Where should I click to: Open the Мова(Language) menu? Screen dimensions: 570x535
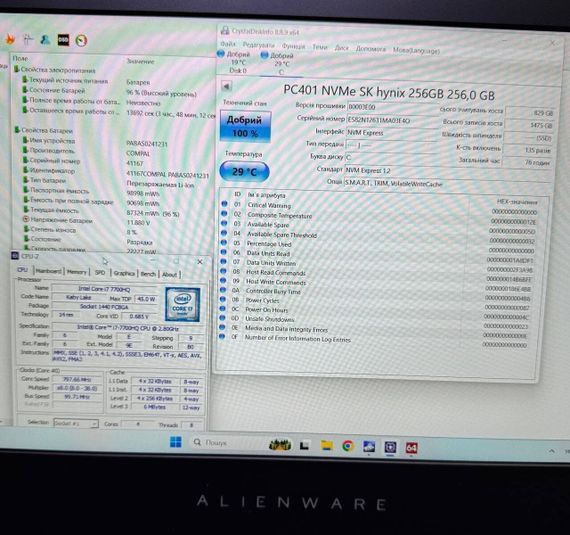(416, 50)
